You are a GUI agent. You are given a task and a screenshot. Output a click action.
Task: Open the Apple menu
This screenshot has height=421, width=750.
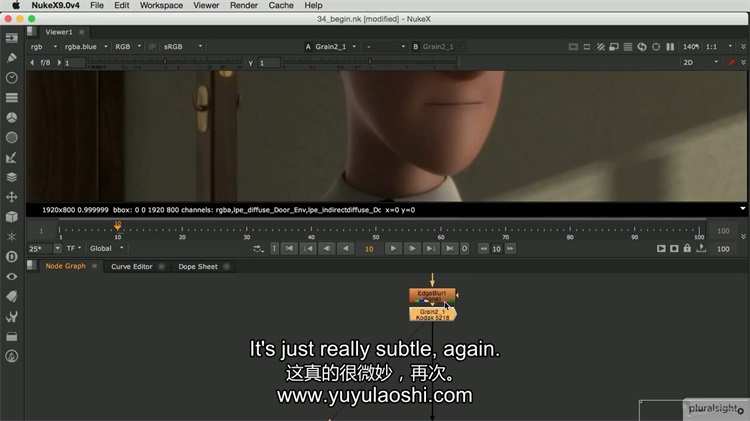pos(16,5)
